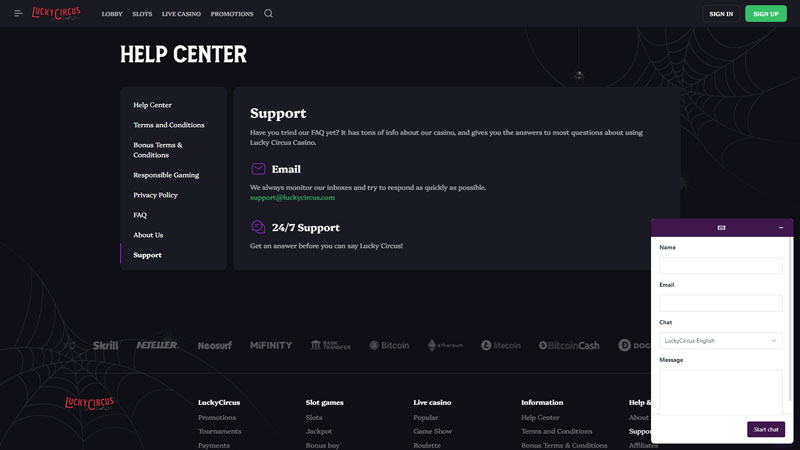This screenshot has height=450, width=800.
Task: Click the Bitcoin payment logo
Action: (389, 345)
